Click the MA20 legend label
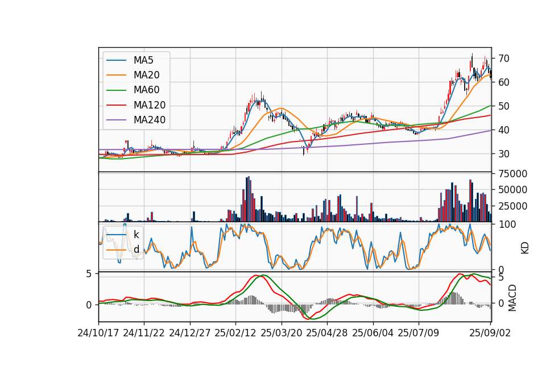 (x=146, y=75)
